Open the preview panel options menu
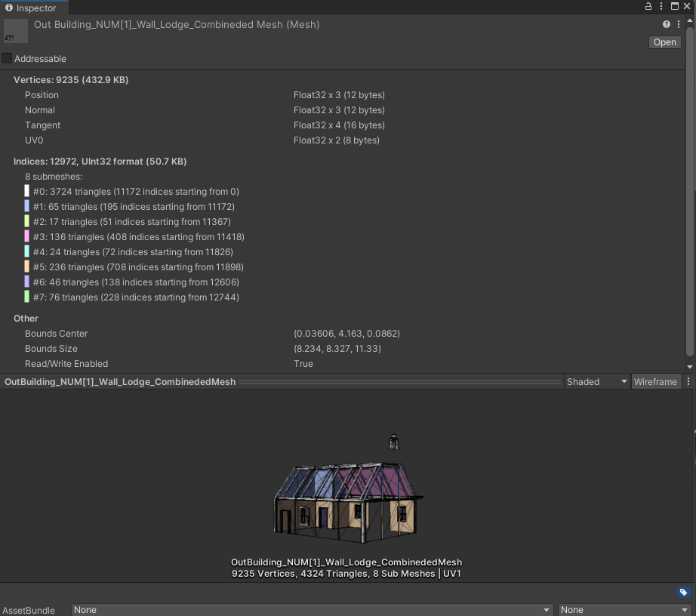 [688, 382]
